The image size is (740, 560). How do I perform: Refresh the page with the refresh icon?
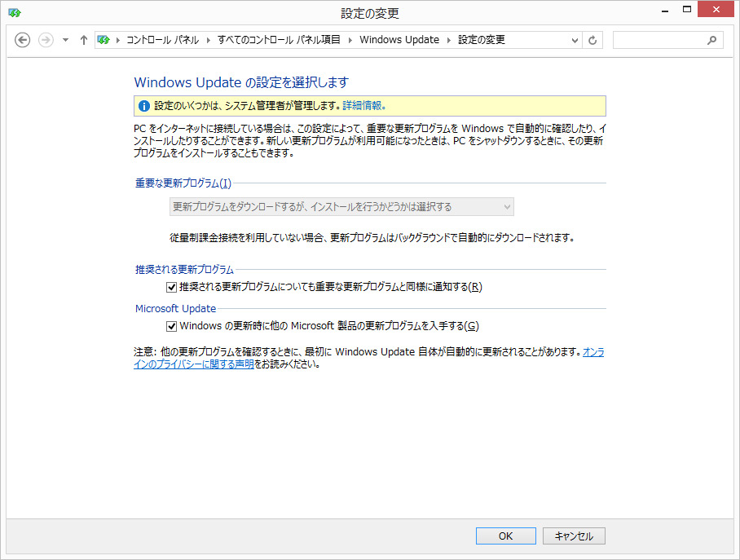[x=592, y=41]
